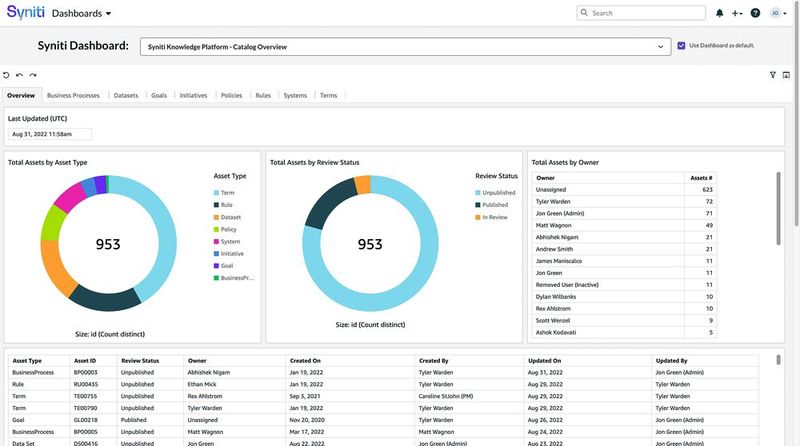Click the export dashboard icon

787,75
